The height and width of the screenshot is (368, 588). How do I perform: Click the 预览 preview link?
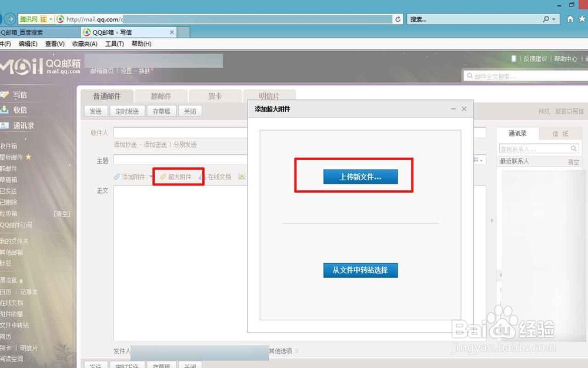544,111
